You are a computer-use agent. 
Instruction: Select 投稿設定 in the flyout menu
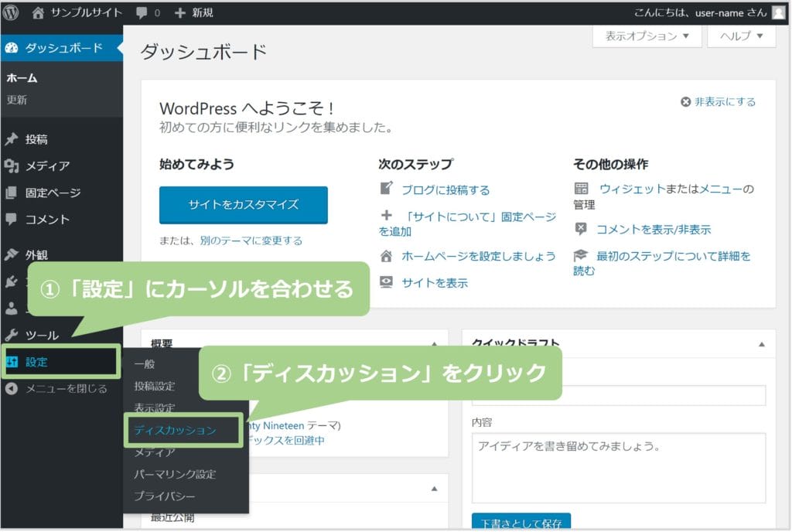pyautogui.click(x=155, y=386)
